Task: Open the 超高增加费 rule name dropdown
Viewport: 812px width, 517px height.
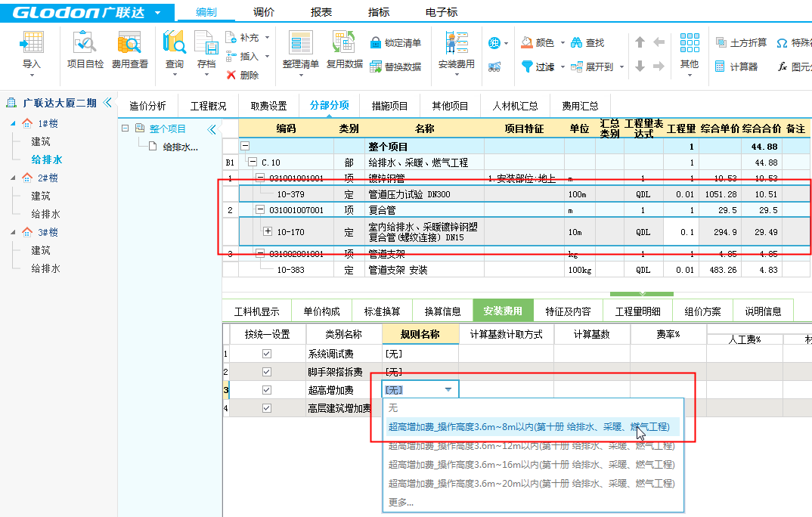Action: (x=448, y=390)
